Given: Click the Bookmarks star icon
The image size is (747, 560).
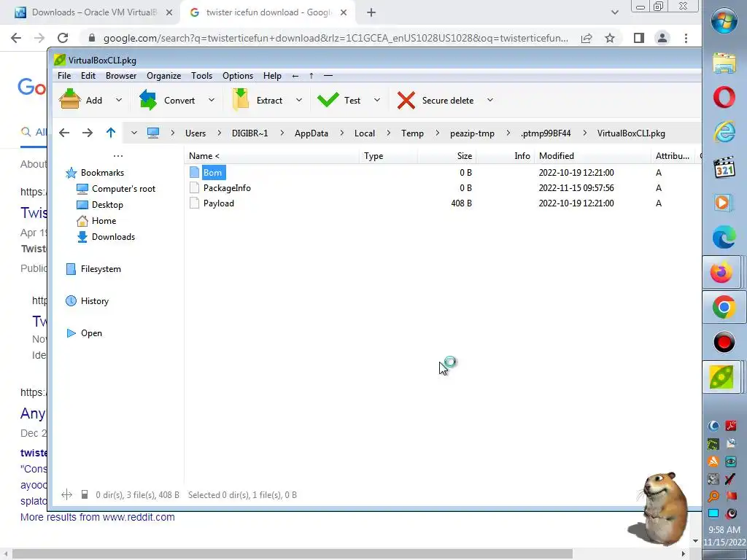Looking at the screenshot, I should 71,172.
